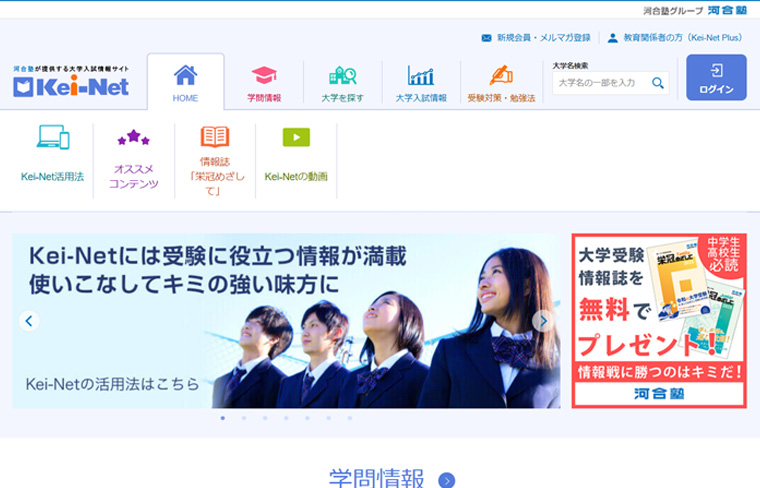This screenshot has width=760, height=488.
Task: Open the HOME tab
Action: tap(186, 82)
